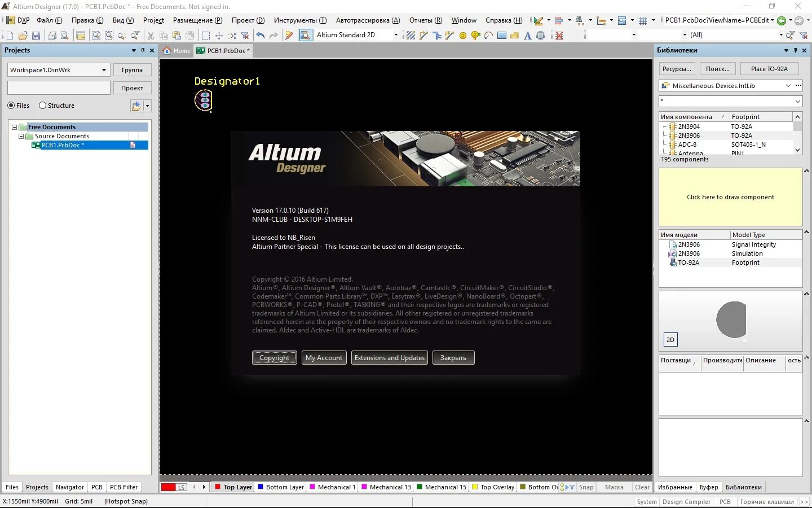Collapse the Free Documents tree node
This screenshot has height=508, width=812.
[x=14, y=127]
